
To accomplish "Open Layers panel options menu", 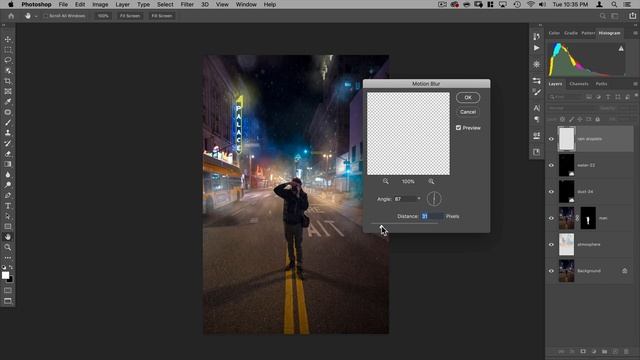I will click(635, 84).
